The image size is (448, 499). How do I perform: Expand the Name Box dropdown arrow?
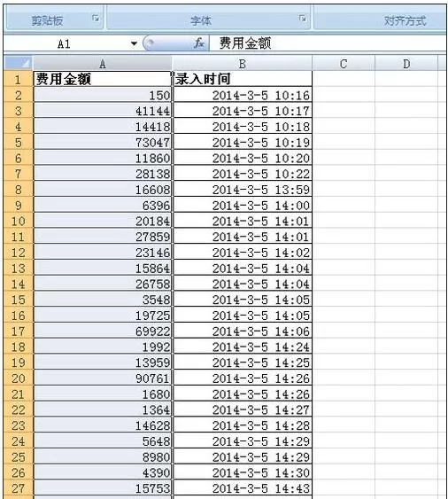[135, 43]
